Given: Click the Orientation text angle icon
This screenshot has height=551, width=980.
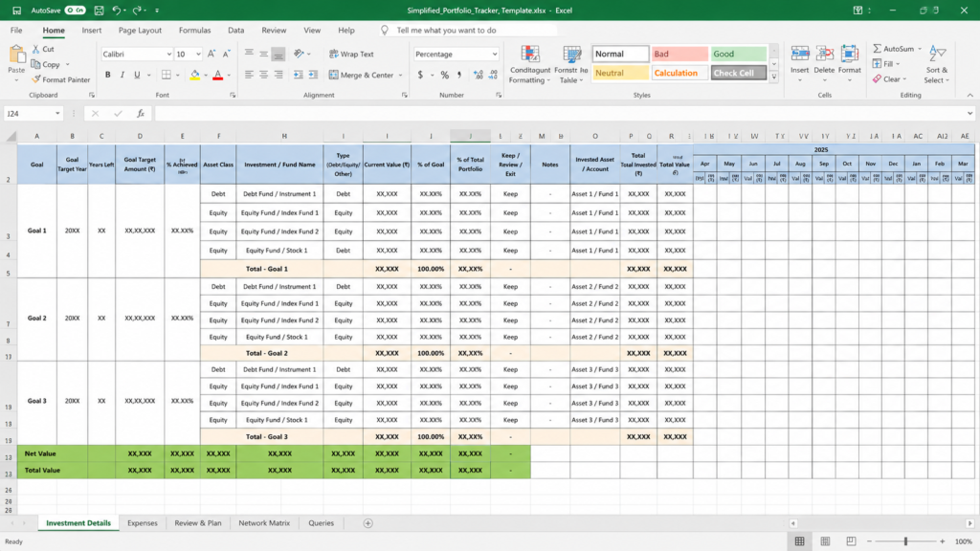Looking at the screenshot, I should pos(299,55).
